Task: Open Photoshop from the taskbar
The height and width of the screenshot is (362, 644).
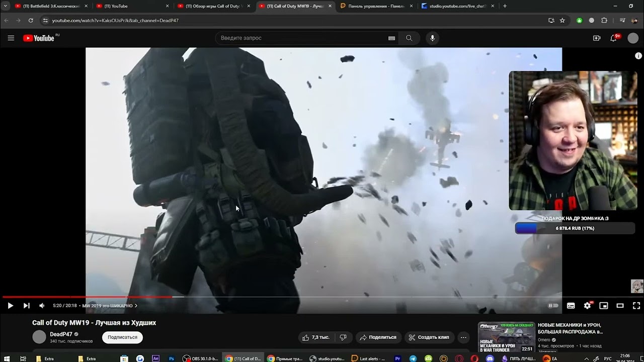Action: pos(171,358)
